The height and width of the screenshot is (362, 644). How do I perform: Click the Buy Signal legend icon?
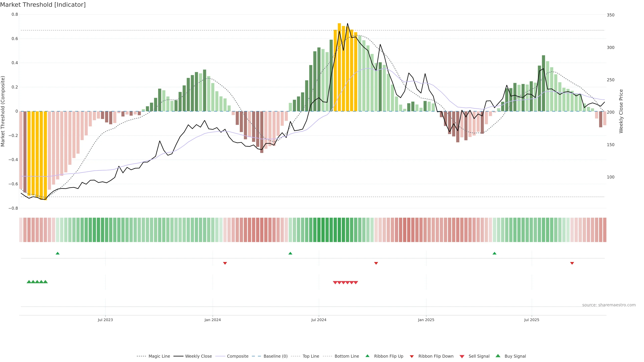(498, 356)
